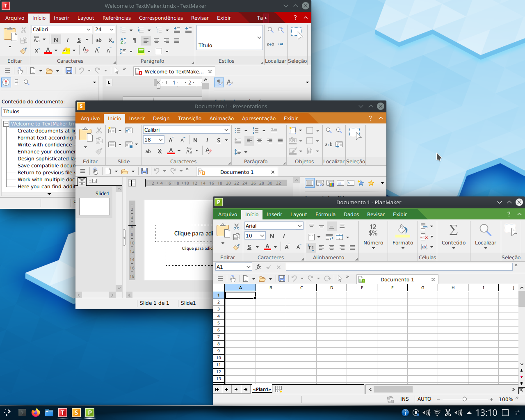The image size is (525, 420).
Task: Open the Fórmula menu in PlanMaker
Action: tap(325, 214)
